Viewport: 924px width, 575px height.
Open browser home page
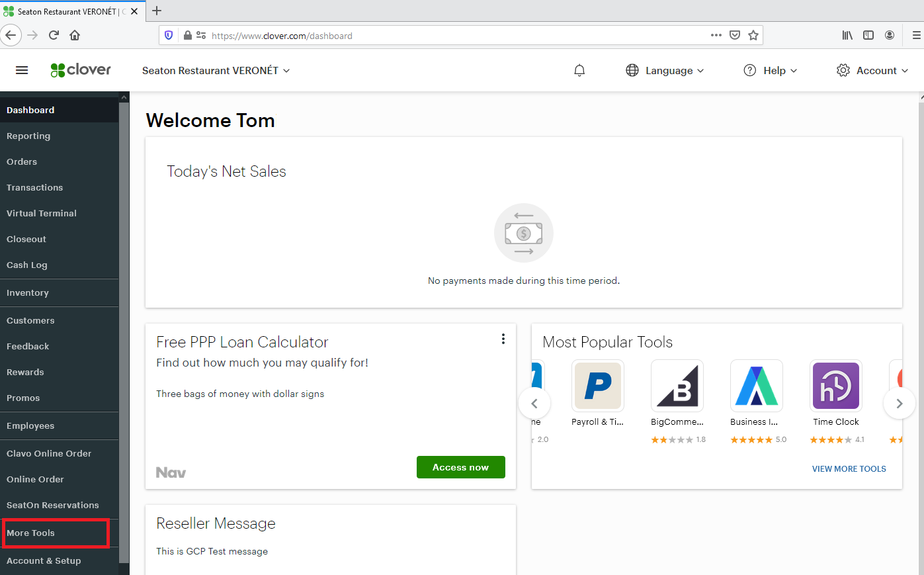pyautogui.click(x=75, y=35)
